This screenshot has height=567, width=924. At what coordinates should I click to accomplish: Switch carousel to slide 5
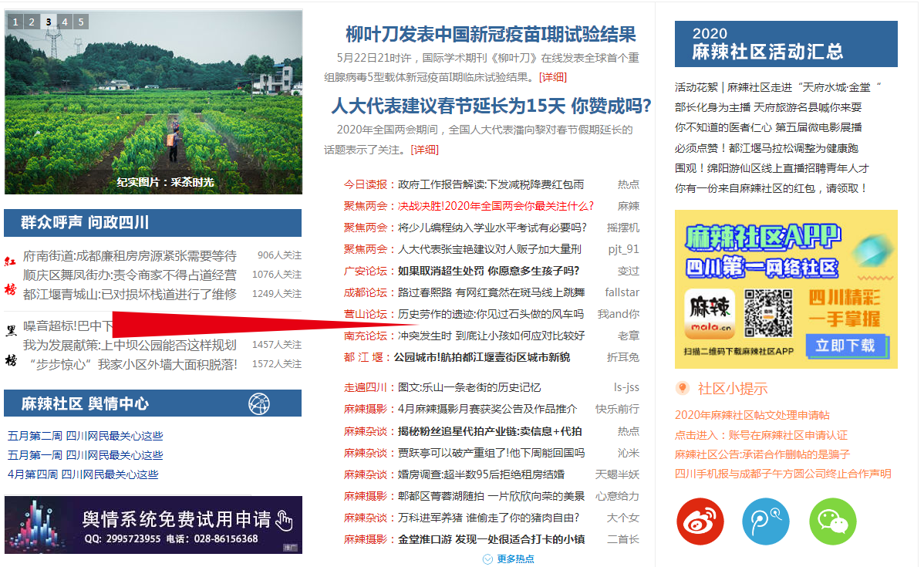pos(80,22)
